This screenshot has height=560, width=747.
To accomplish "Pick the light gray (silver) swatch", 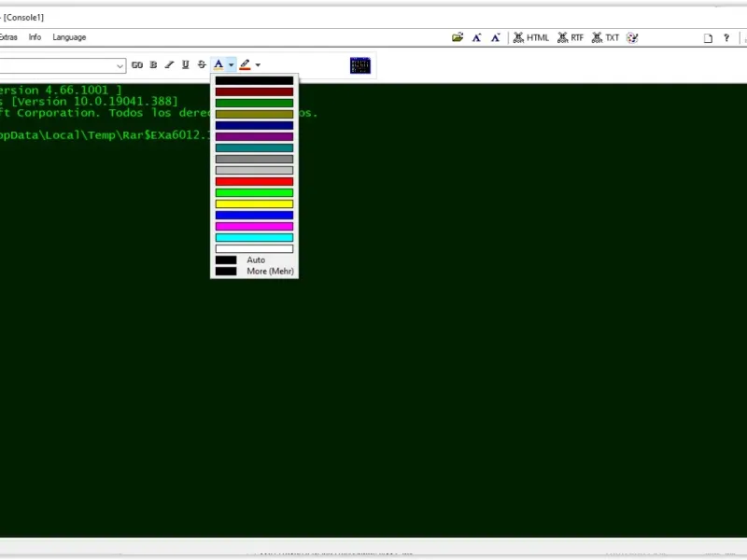I will coord(254,170).
